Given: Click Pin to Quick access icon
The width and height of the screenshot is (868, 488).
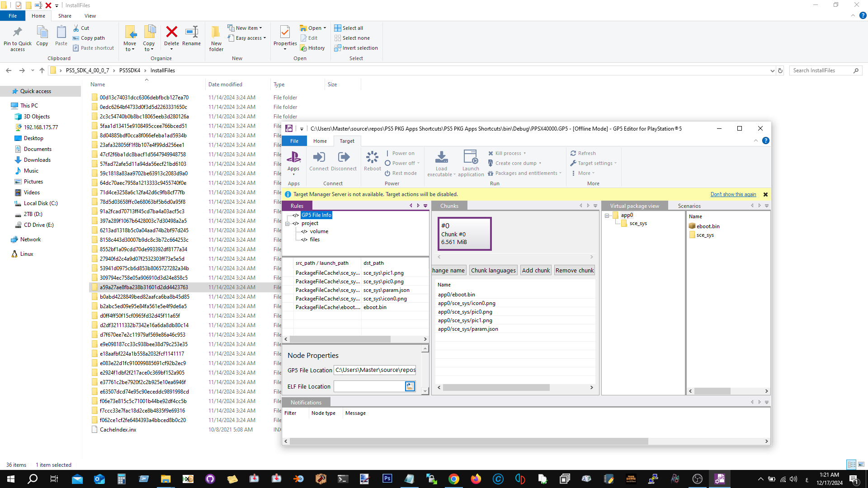Looking at the screenshot, I should point(18,32).
